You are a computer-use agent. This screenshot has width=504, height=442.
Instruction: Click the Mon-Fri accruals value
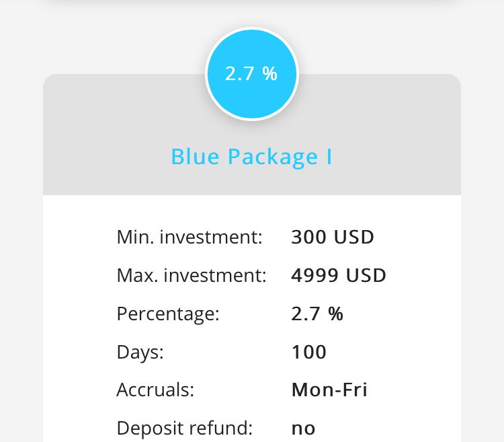(x=329, y=390)
